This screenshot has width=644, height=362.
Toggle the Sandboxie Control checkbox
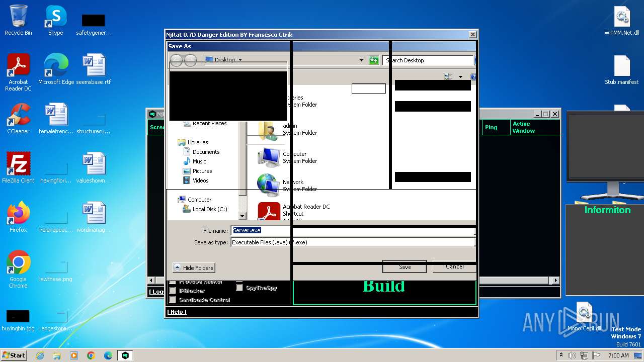click(172, 300)
